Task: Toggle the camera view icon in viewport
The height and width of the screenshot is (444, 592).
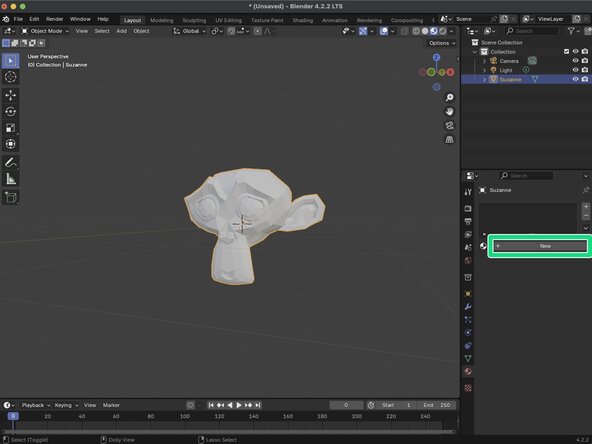Action: pos(449,125)
